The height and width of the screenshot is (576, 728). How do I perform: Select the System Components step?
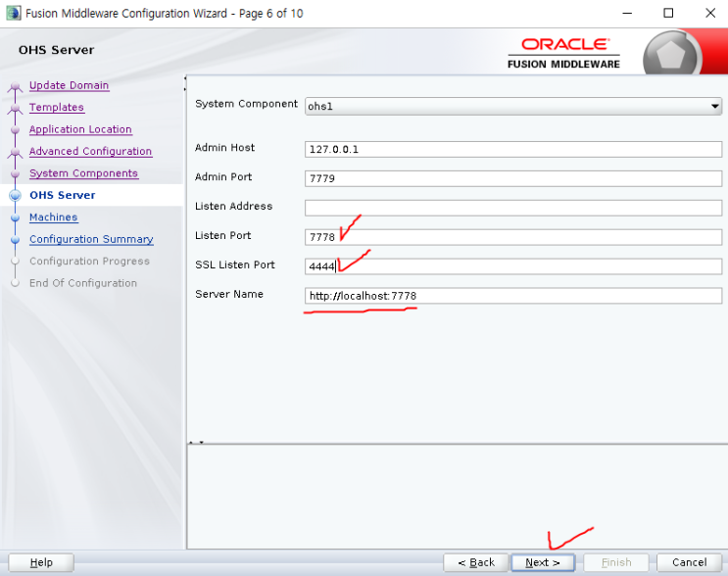(x=84, y=173)
